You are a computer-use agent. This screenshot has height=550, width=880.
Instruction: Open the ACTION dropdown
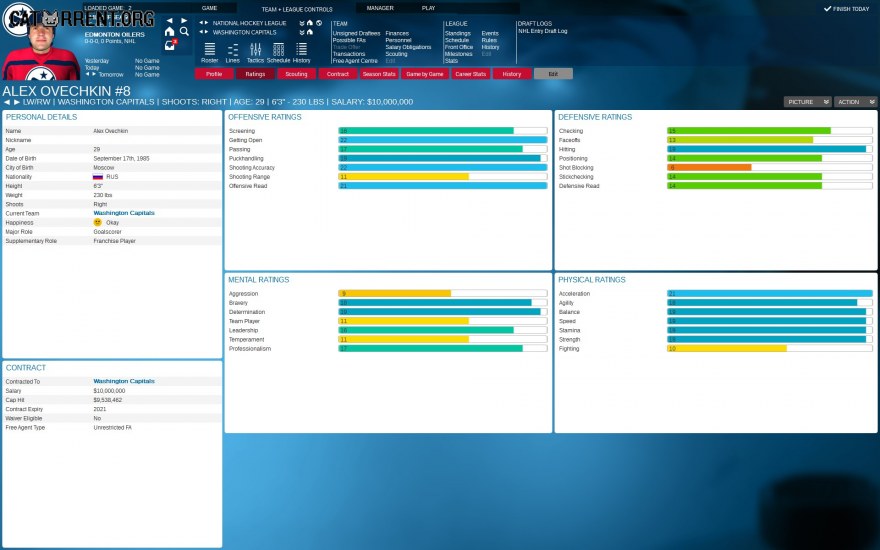(855, 102)
